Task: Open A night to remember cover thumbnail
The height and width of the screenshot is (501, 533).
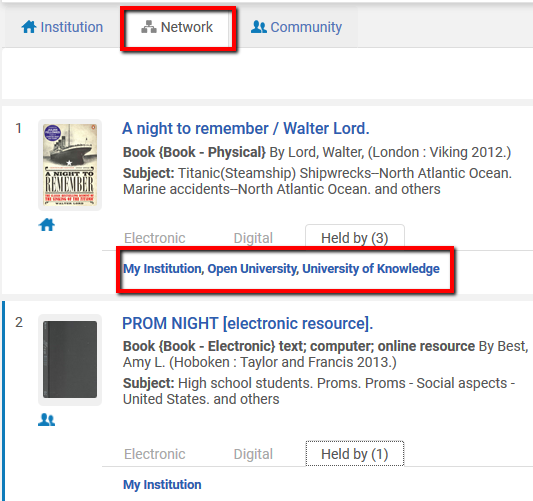Action: point(70,165)
